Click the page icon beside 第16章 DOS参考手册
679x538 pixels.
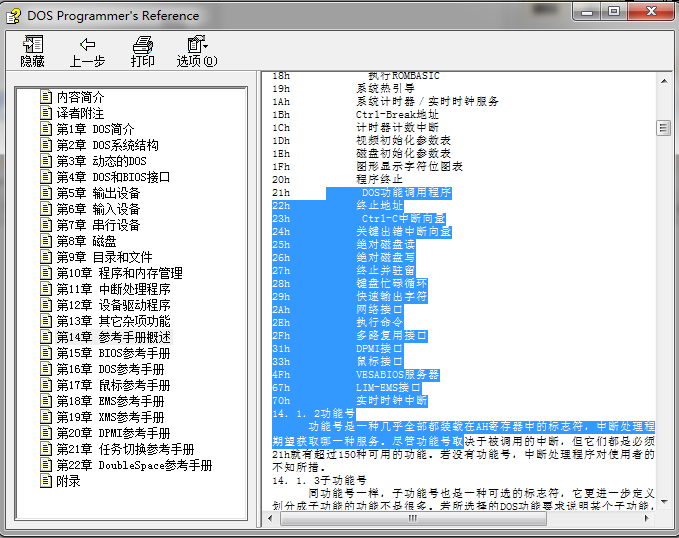[46, 369]
